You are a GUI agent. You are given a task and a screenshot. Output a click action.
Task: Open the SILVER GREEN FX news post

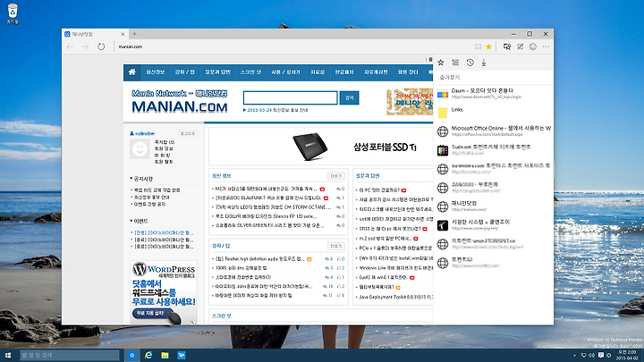coord(269,225)
